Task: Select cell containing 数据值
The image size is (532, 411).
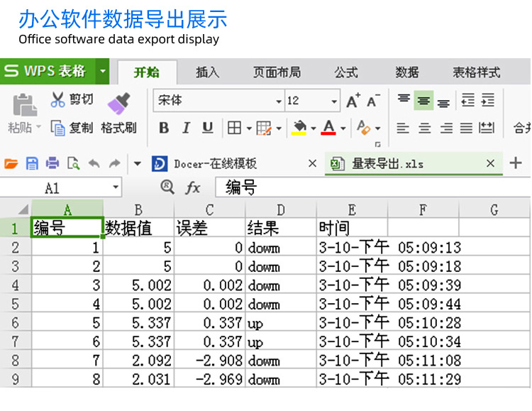Action: [138, 228]
